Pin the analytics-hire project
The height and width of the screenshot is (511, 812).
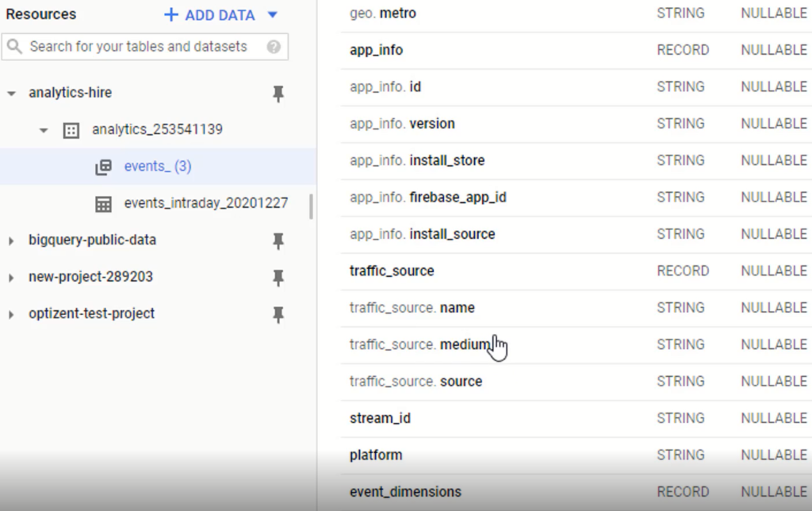pyautogui.click(x=278, y=93)
